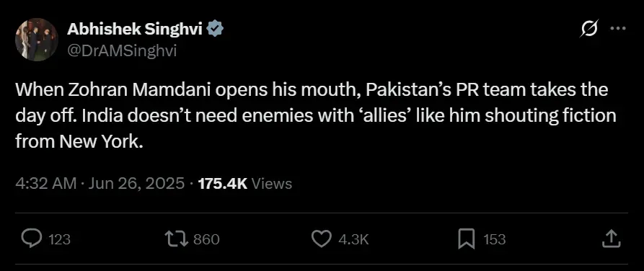View the 123 replies count
The height and width of the screenshot is (271, 644).
60,239
